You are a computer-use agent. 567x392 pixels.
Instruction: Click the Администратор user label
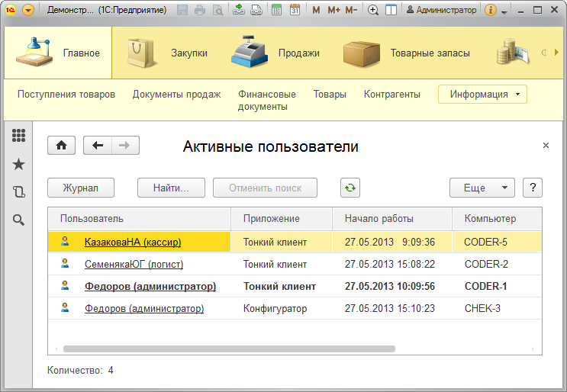coord(442,10)
